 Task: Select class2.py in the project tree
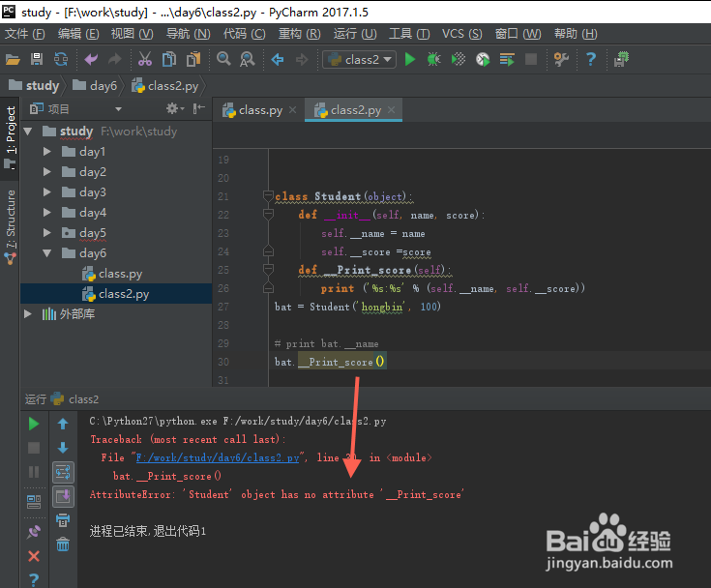tap(116, 294)
